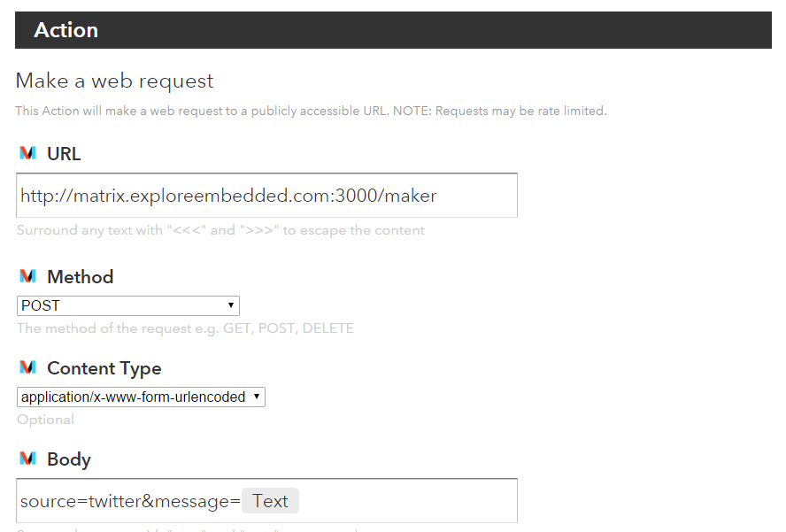This screenshot has width=786, height=532.
Task: Click into the Body input field
Action: [x=266, y=501]
